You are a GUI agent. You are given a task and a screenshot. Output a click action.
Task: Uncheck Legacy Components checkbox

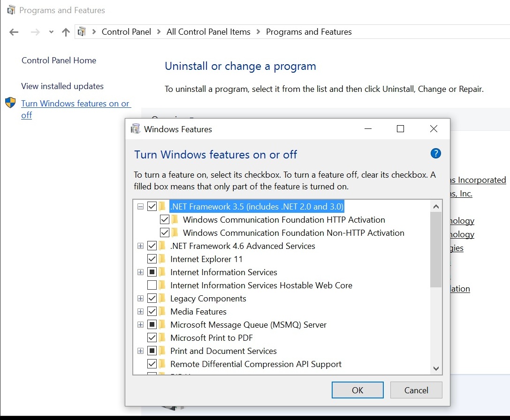tap(152, 299)
